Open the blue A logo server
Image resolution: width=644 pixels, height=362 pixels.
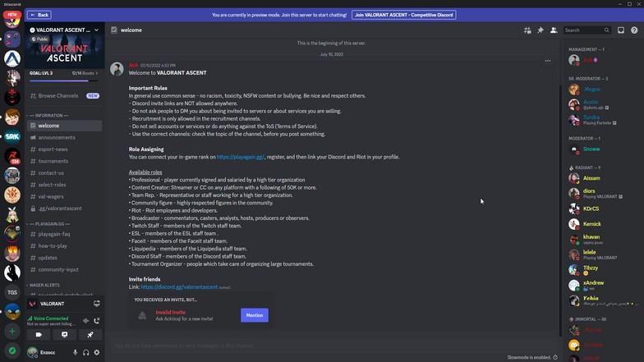pos(12,58)
